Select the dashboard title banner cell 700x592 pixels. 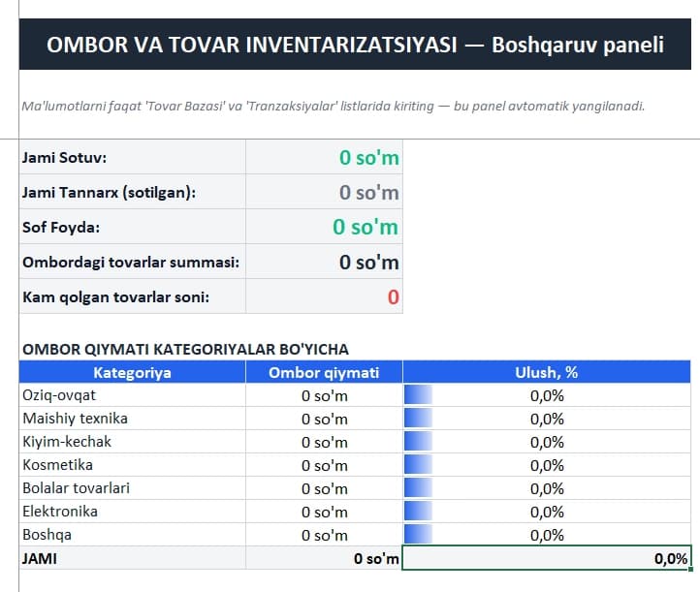[355, 45]
